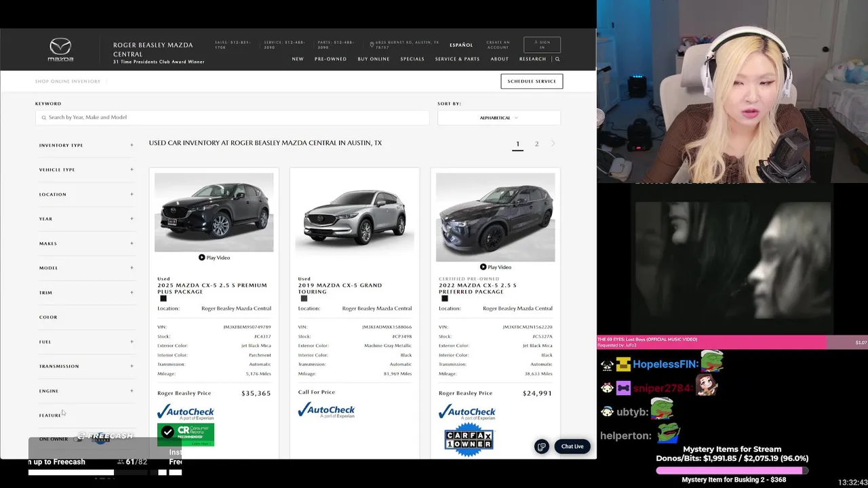Screen dimensions: 868x488
Task: Click the Mystery Items donation progress bar on the stream overlay
Action: click(732, 470)
